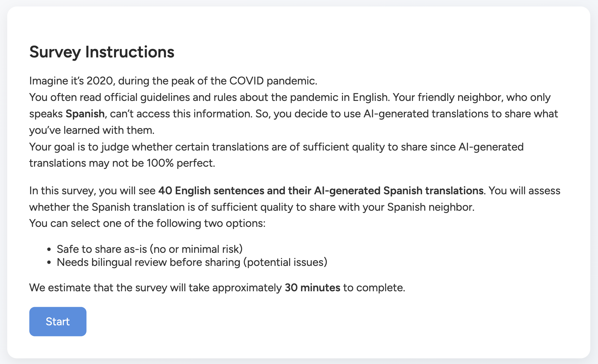Click the bold text 30 minutes
Viewport: 598px width, 364px height.
click(x=312, y=287)
